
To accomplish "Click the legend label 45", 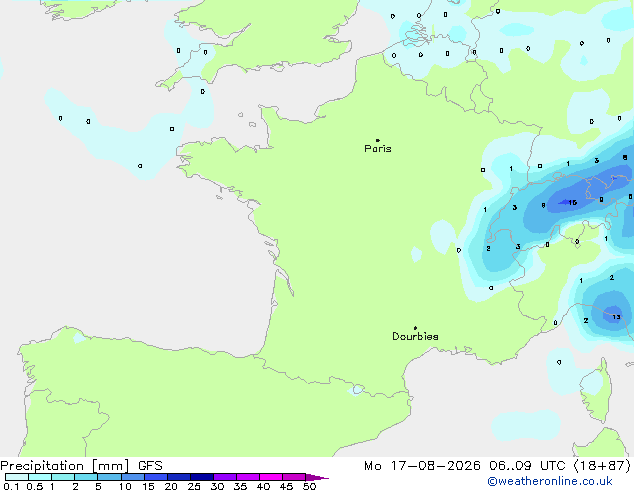I will (286, 486).
